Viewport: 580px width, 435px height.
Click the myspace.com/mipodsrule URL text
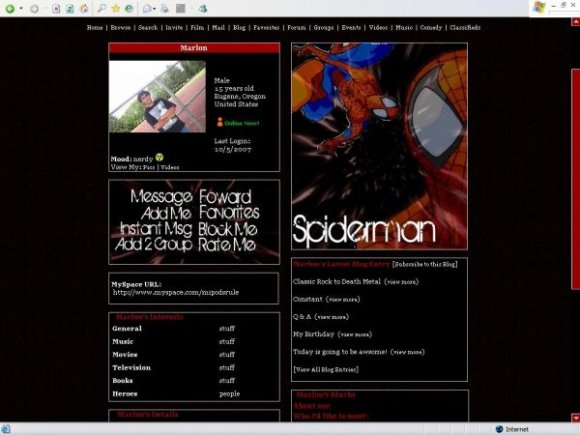[176, 292]
